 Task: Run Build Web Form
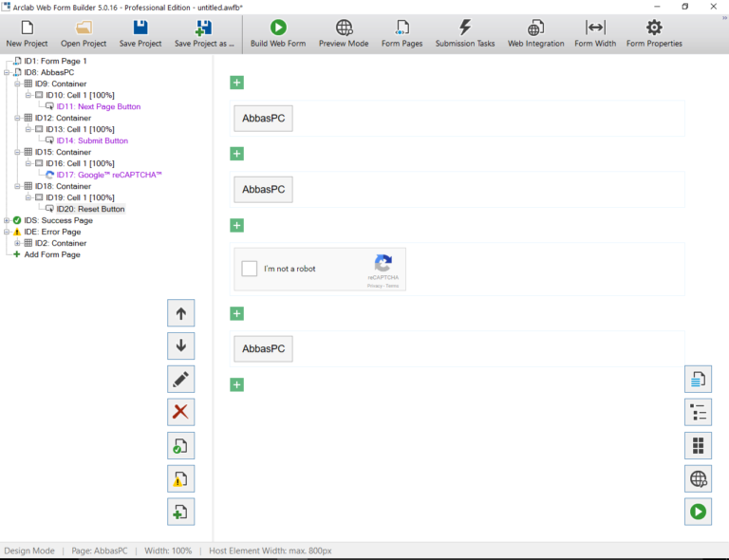[x=278, y=34]
